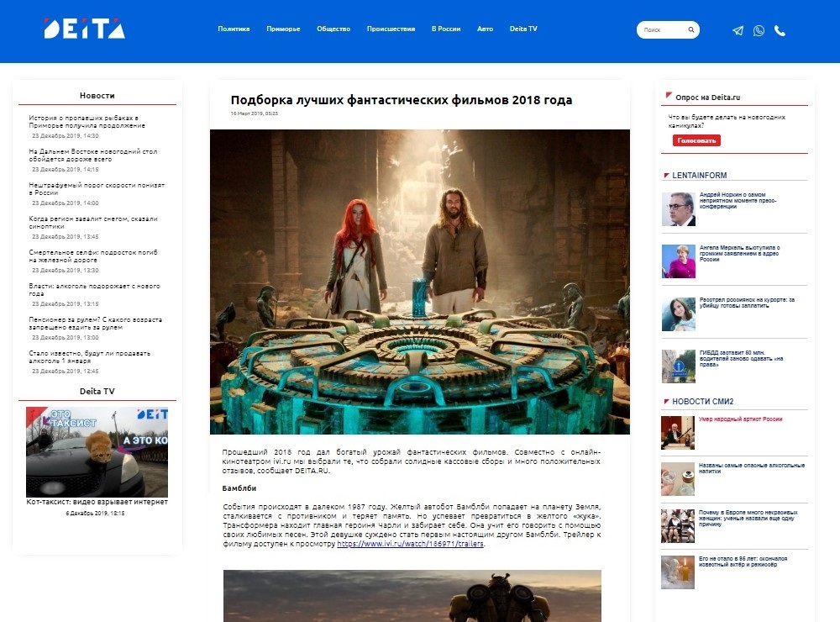
Task: Click the phone icon in header
Action: tap(780, 30)
